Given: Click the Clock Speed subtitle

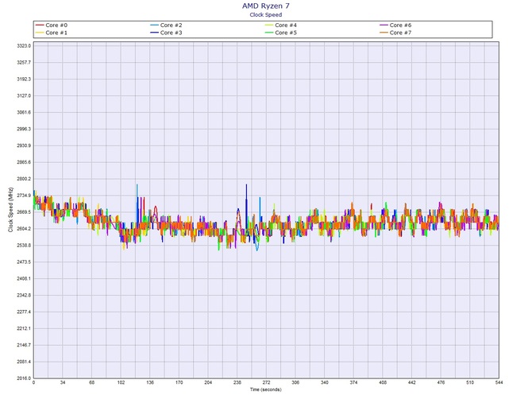Looking at the screenshot, I should click(266, 14).
